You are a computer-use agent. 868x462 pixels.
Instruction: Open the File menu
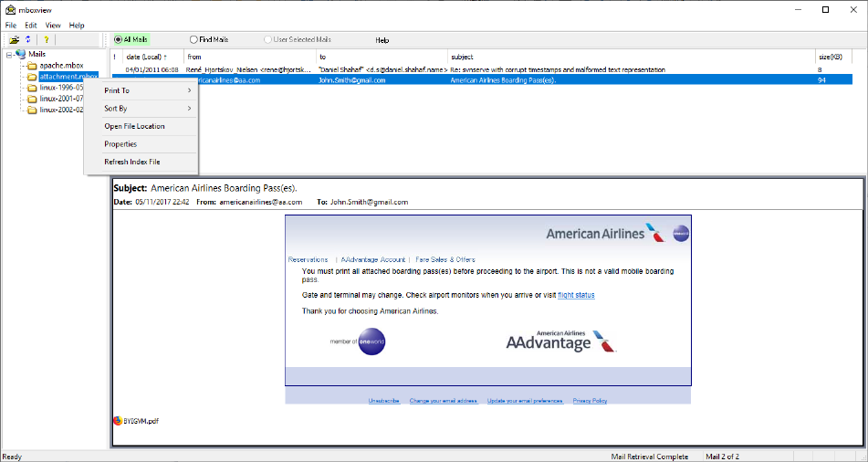[x=11, y=26]
